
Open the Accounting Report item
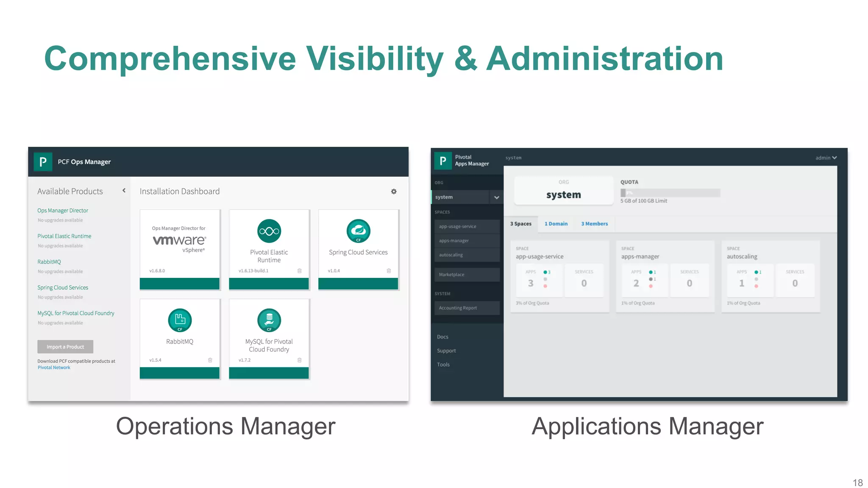(x=467, y=308)
